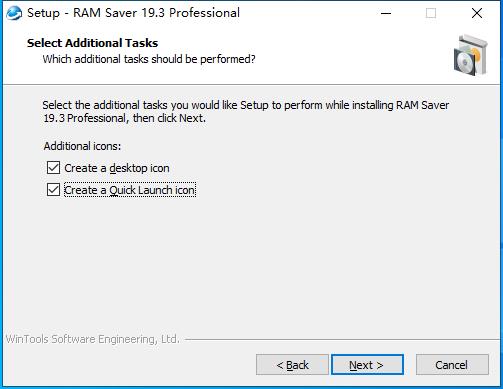The image size is (503, 389).
Task: Uncheck the Create a desktop icon checkbox
Action: coord(53,168)
